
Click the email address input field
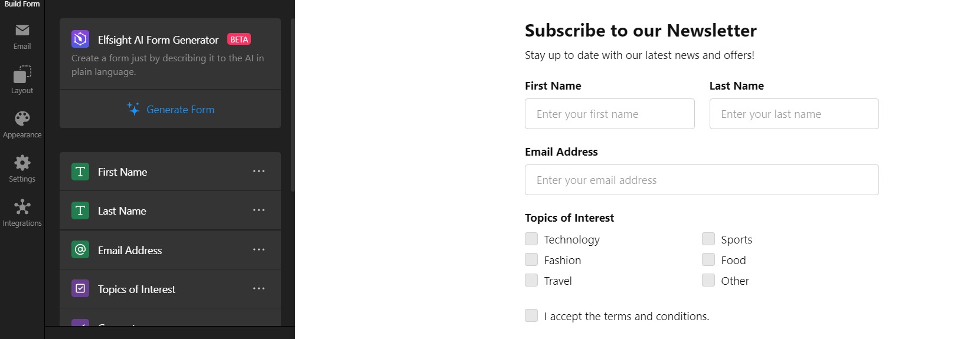coord(701,180)
